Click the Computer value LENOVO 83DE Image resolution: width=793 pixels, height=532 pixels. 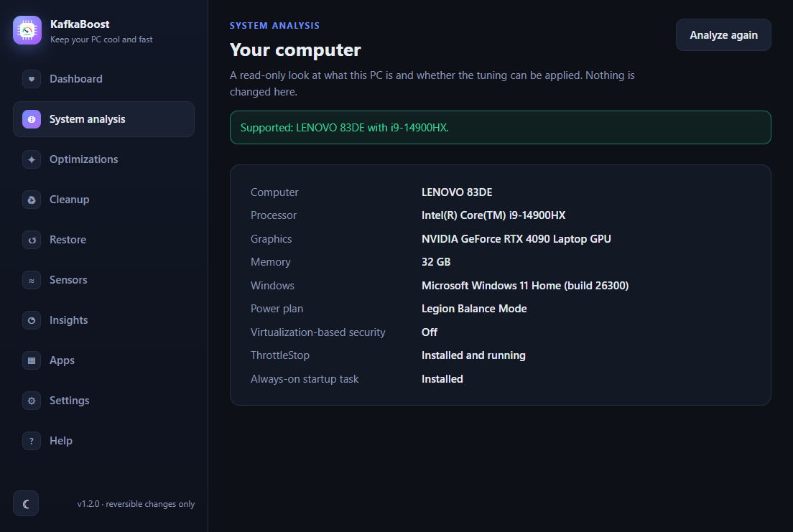pos(457,192)
